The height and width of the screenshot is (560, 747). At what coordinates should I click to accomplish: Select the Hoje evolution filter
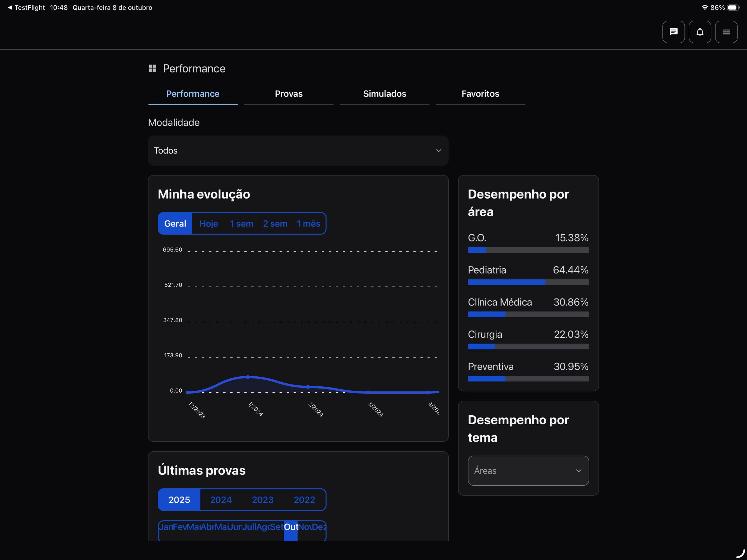tap(209, 224)
